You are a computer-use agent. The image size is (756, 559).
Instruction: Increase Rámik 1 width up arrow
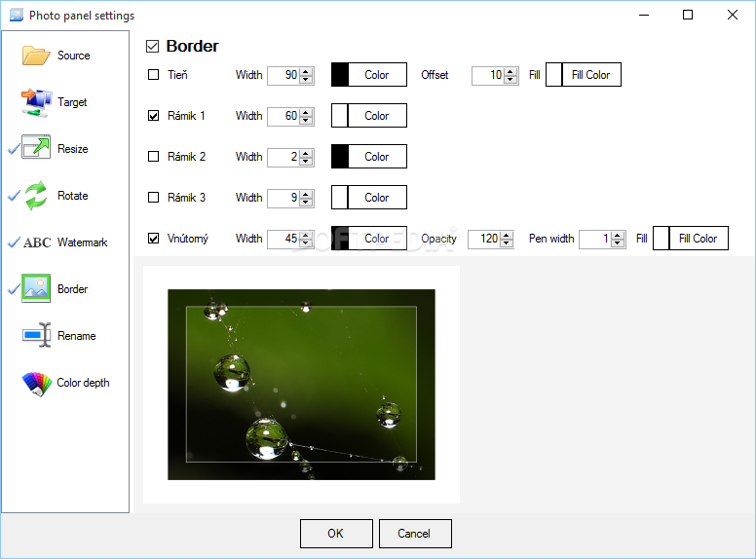pyautogui.click(x=306, y=112)
